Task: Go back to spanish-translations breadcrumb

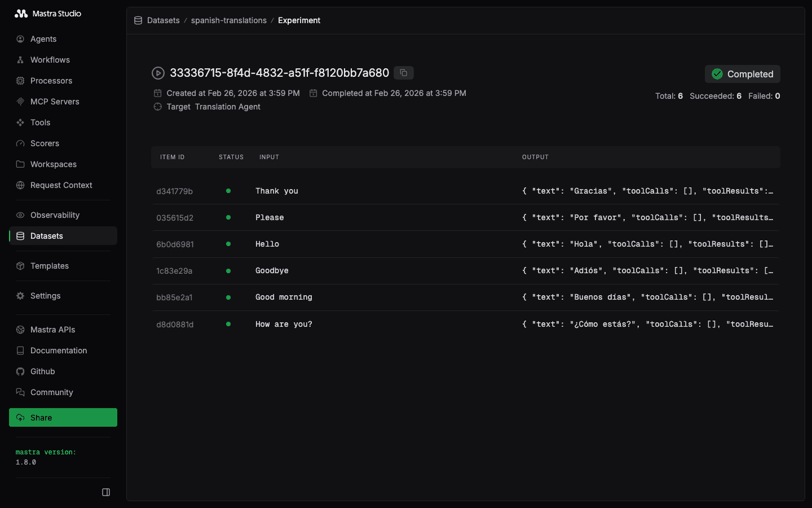Action: tap(228, 20)
